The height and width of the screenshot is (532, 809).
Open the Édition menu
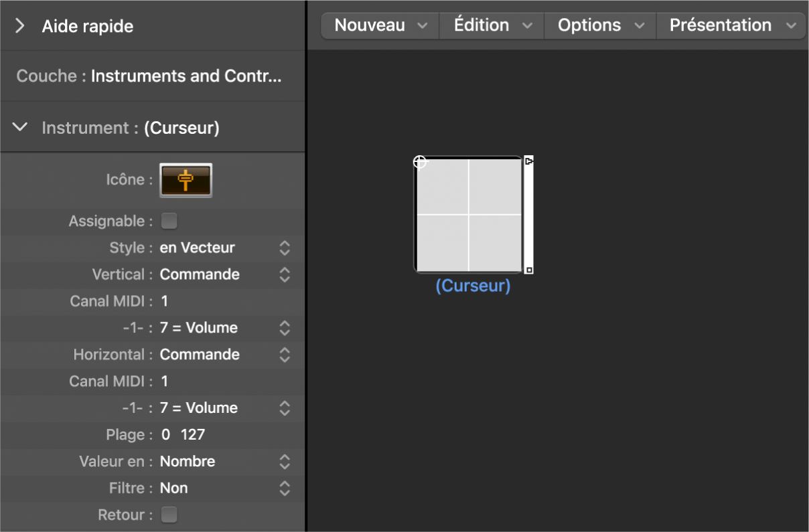click(x=492, y=25)
